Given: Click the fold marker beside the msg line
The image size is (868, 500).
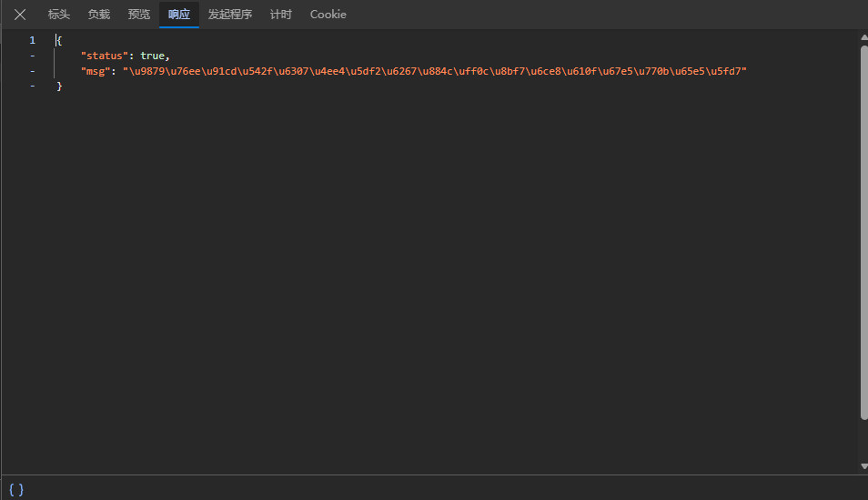Looking at the screenshot, I should point(33,71).
